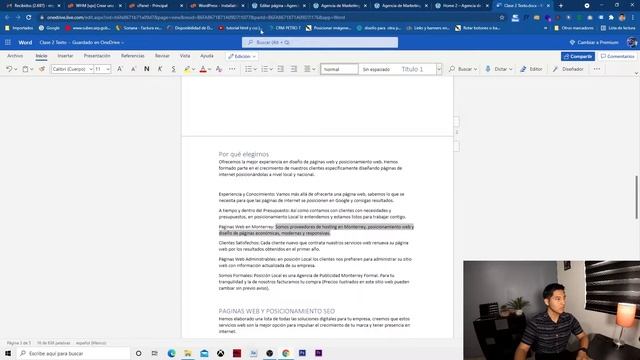Click the paragraph alignment icon
The width and height of the screenshot is (640, 360).
coord(307,69)
